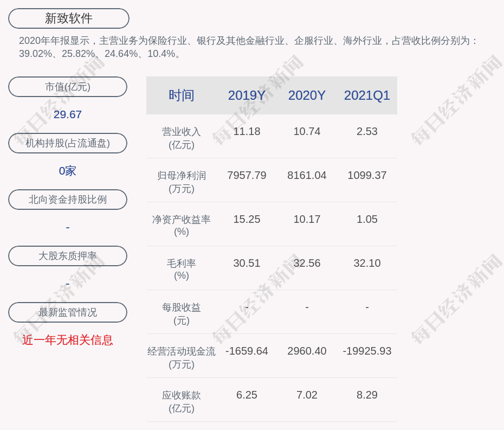The image size is (504, 430).
Task: Click the 归母净利润(万元) row label
Action: point(182,182)
